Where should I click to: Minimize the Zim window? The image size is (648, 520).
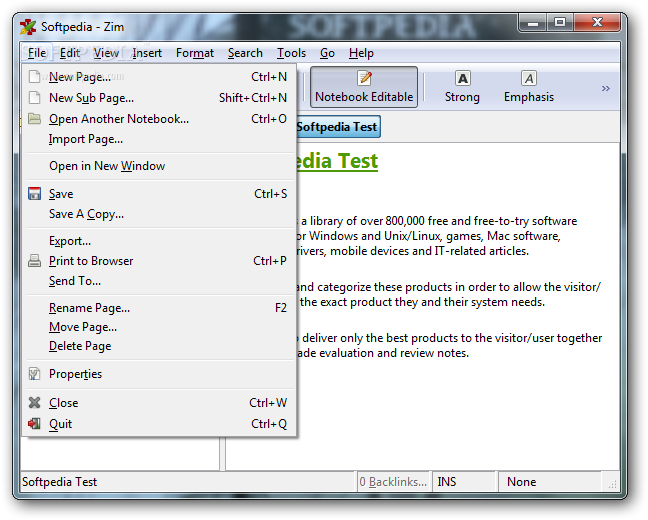533,23
